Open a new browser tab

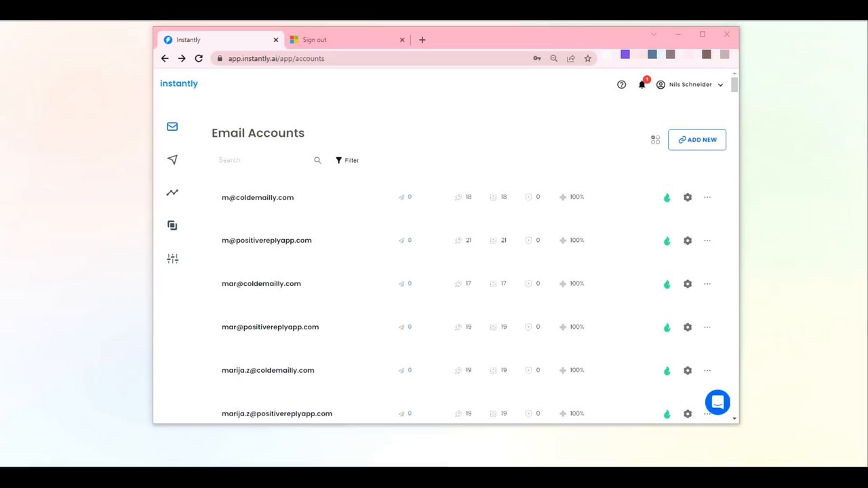(x=422, y=40)
